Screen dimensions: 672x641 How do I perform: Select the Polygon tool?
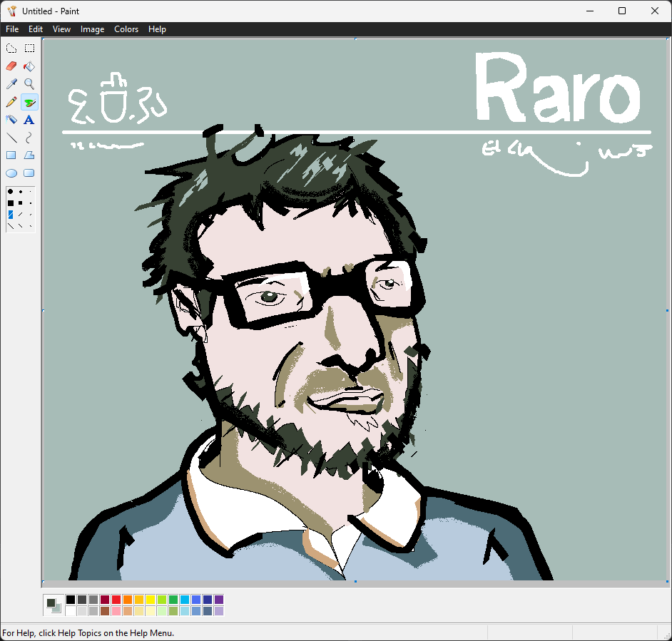pyautogui.click(x=29, y=155)
